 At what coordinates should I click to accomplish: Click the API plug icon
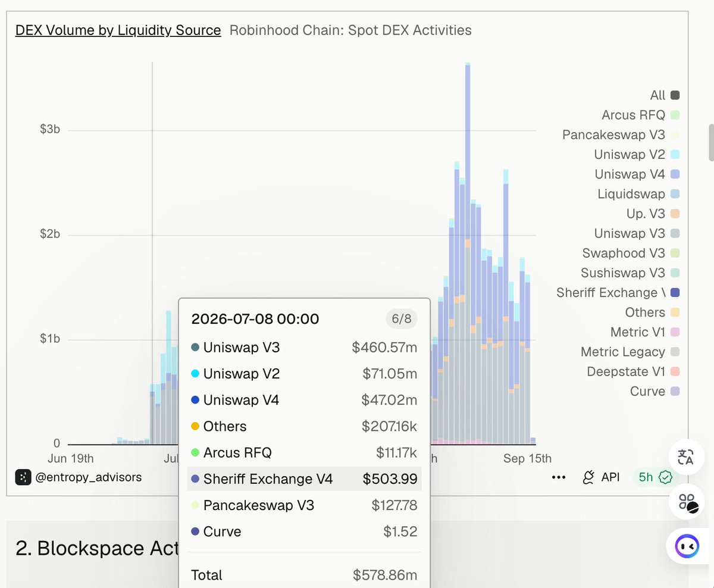(x=588, y=477)
